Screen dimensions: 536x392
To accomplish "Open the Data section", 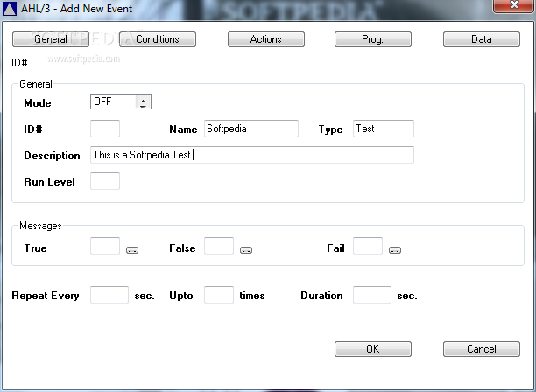I will pyautogui.click(x=482, y=39).
